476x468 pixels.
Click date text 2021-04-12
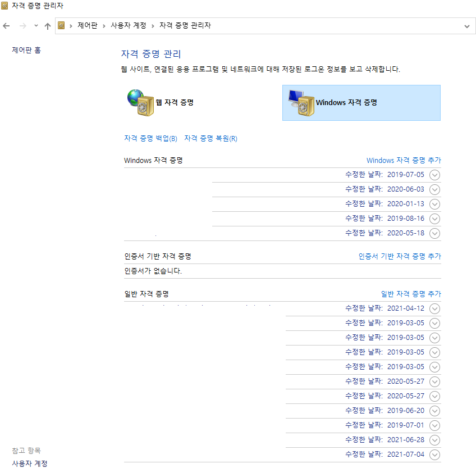(x=406, y=308)
